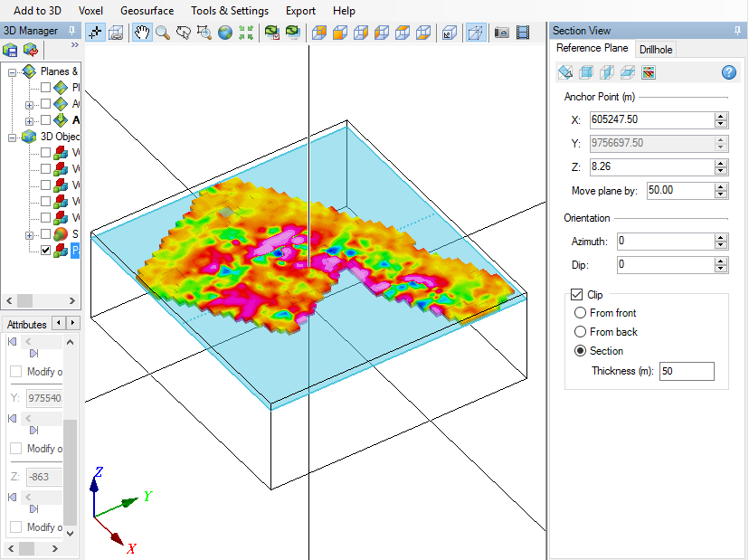Click the horizontal plane cube icon
The image size is (749, 560).
[x=627, y=72]
